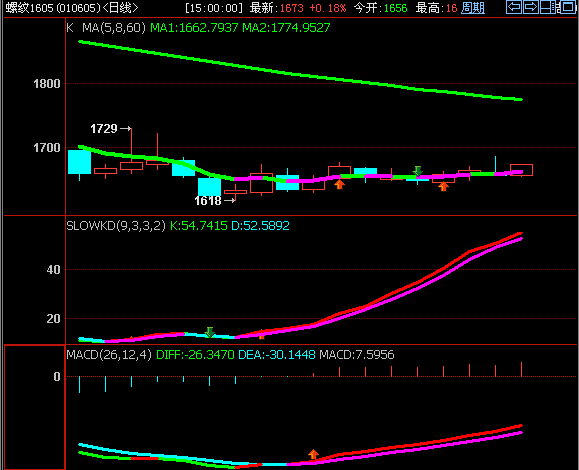Click the orange buy arrow under MACD lines
This screenshot has height=470, width=579.
pos(314,454)
